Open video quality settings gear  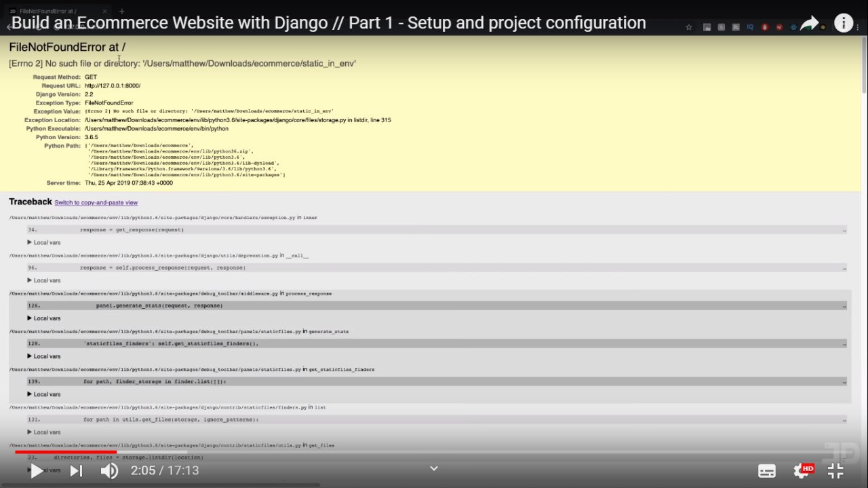point(802,471)
